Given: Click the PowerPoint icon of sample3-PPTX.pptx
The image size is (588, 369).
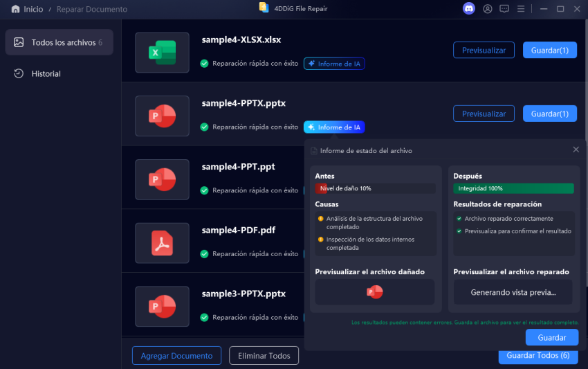Looking at the screenshot, I should pos(162,306).
